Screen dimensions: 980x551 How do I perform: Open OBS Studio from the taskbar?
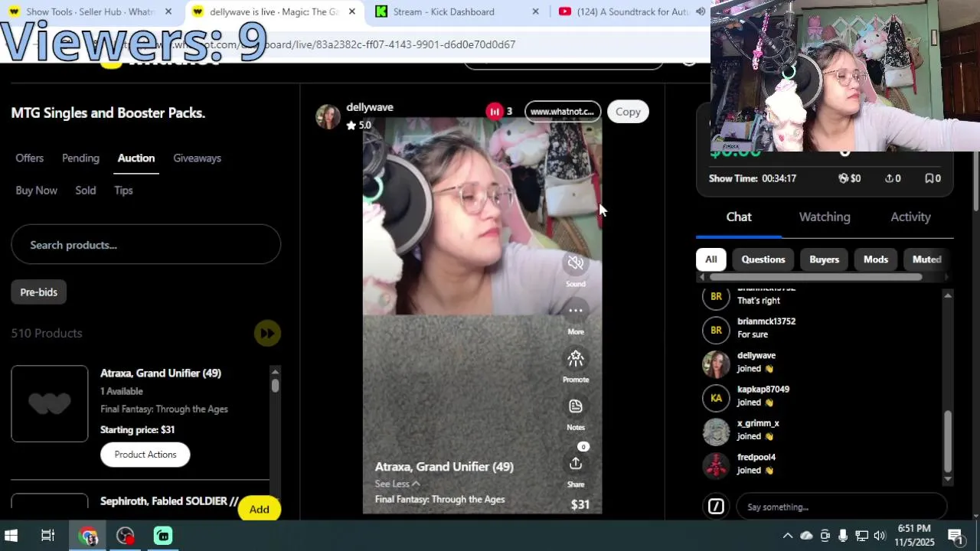[126, 536]
